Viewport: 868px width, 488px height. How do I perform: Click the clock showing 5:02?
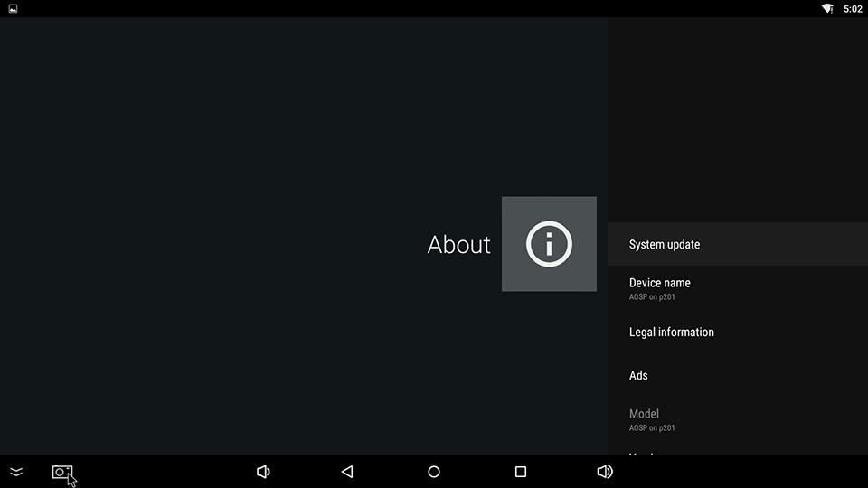click(x=853, y=8)
